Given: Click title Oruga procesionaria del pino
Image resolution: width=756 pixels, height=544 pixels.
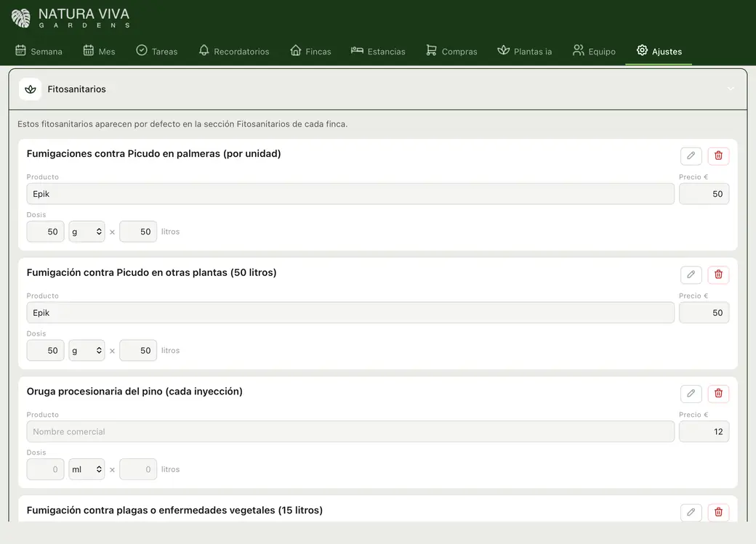Looking at the screenshot, I should (134, 391).
